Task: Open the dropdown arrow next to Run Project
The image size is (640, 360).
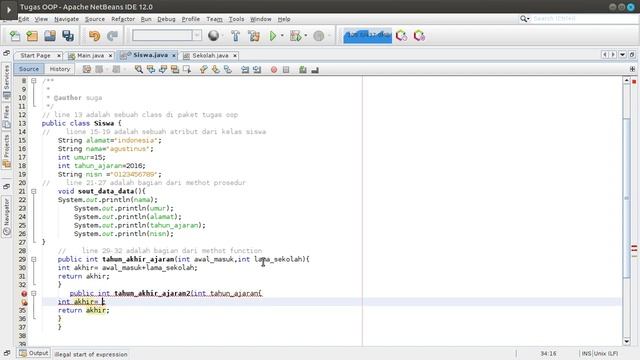Action: tap(282, 36)
